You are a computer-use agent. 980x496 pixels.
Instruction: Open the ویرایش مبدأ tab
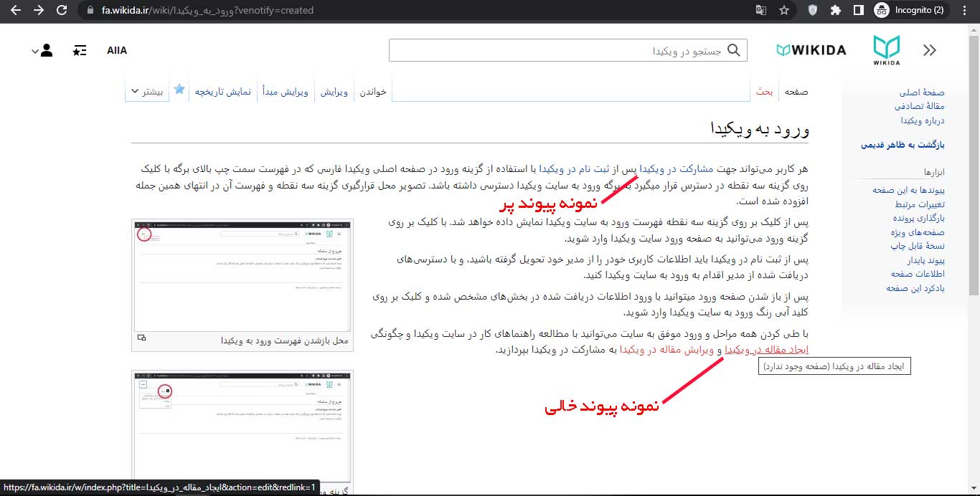[285, 92]
